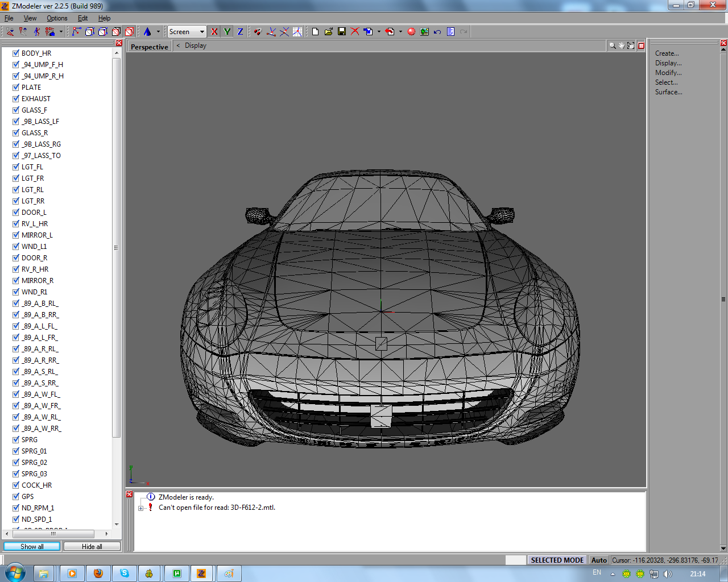Click the blue running figure tool icon

click(36, 32)
